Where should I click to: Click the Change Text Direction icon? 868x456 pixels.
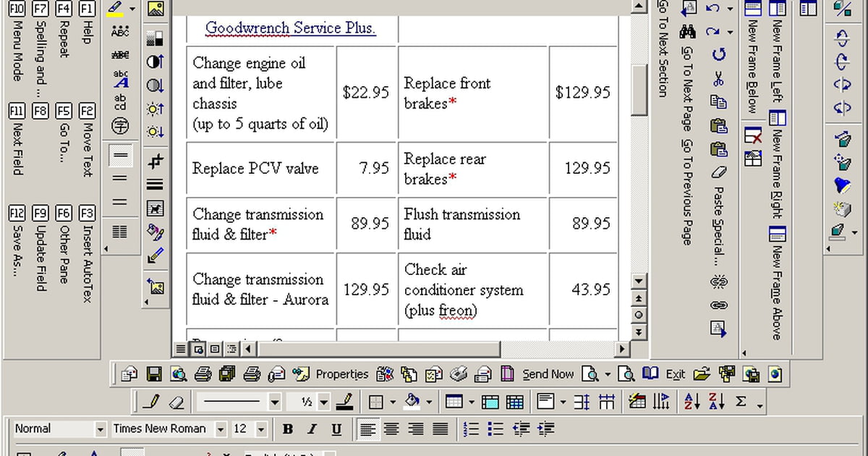(x=662, y=402)
